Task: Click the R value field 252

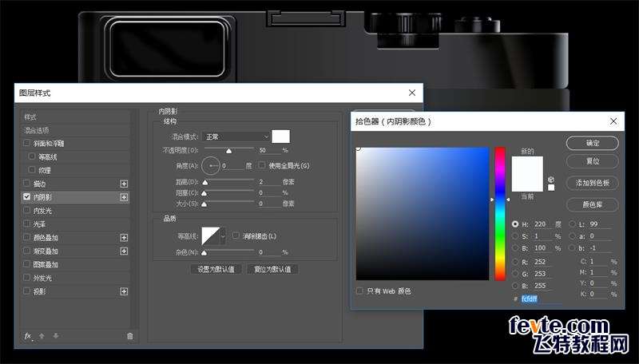Action: pyautogui.click(x=543, y=262)
